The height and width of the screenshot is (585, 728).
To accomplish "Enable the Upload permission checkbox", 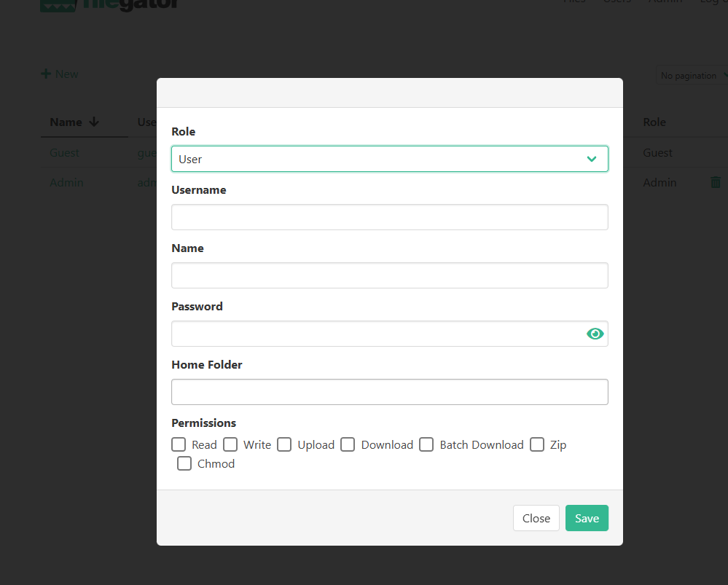I will tap(285, 444).
